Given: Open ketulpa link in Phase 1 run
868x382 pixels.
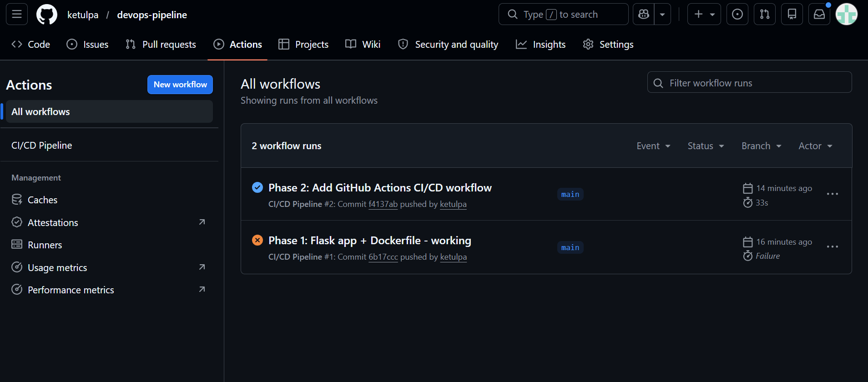Looking at the screenshot, I should point(454,257).
